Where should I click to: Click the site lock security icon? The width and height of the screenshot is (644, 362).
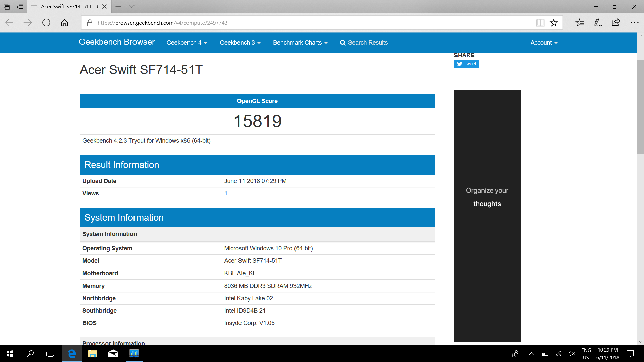[90, 23]
